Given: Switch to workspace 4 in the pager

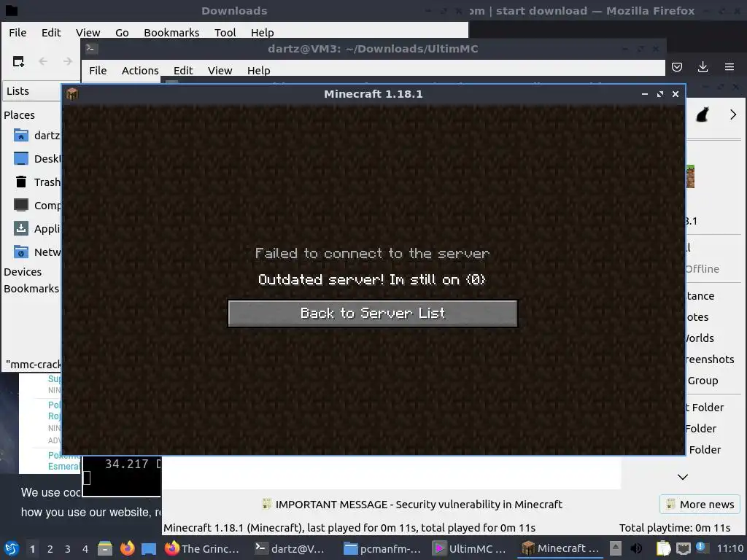Looking at the screenshot, I should [85, 549].
